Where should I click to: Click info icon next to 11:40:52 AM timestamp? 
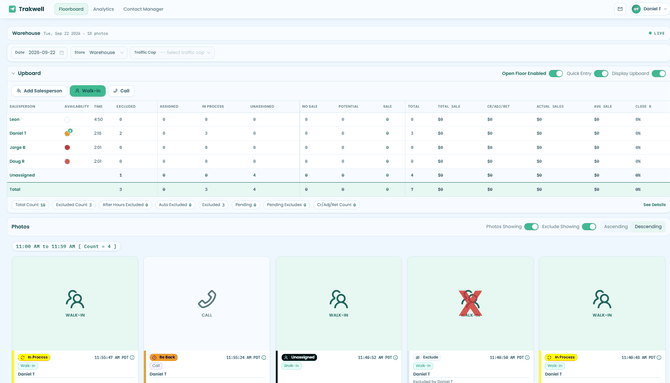point(395,357)
